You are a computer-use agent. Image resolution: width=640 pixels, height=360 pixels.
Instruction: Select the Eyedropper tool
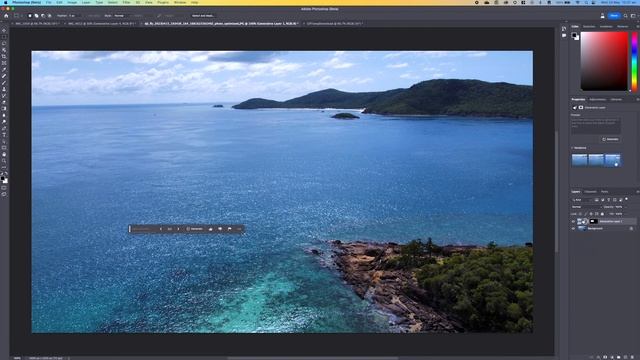(4, 70)
